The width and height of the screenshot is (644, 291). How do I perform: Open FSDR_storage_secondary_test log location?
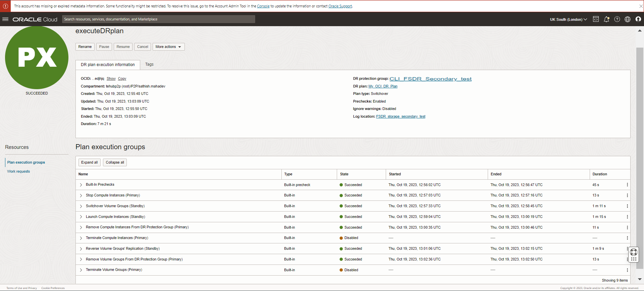(400, 117)
